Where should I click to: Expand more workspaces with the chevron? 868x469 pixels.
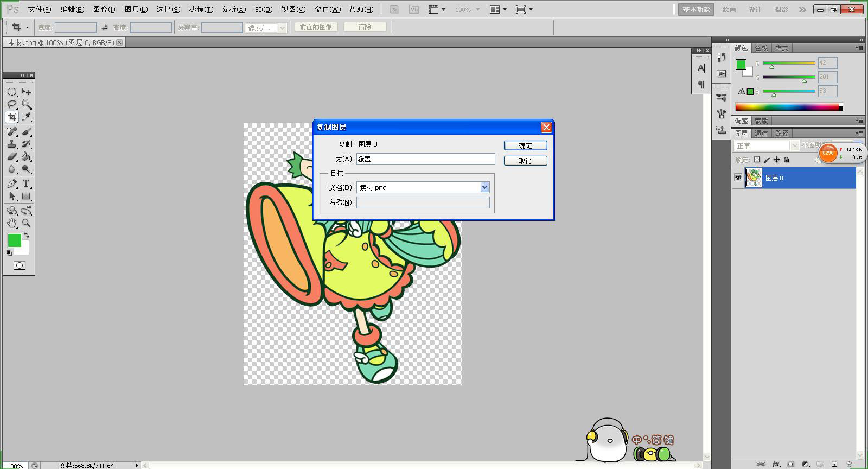coord(802,10)
